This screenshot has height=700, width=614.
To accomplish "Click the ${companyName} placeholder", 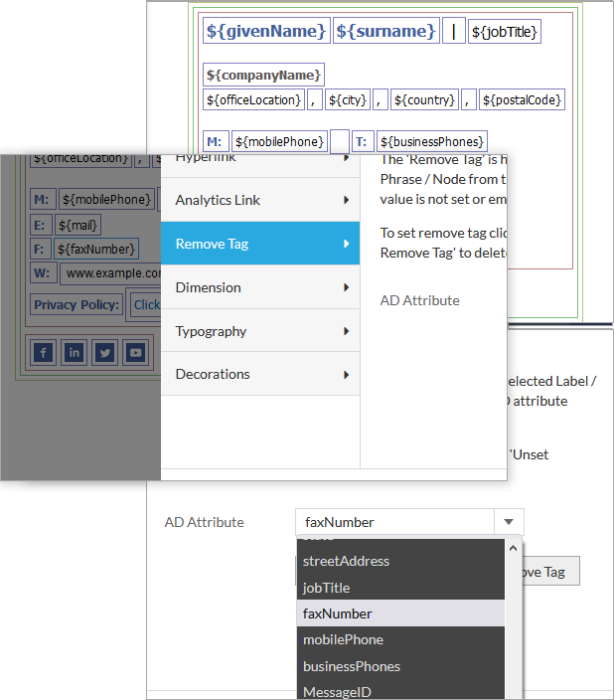I will pos(264,75).
